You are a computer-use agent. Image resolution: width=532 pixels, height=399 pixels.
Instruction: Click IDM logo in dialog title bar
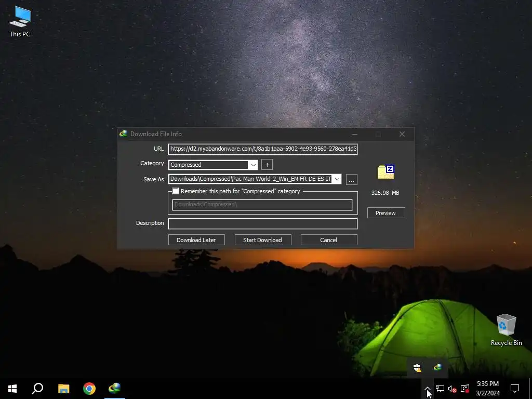[x=123, y=134]
